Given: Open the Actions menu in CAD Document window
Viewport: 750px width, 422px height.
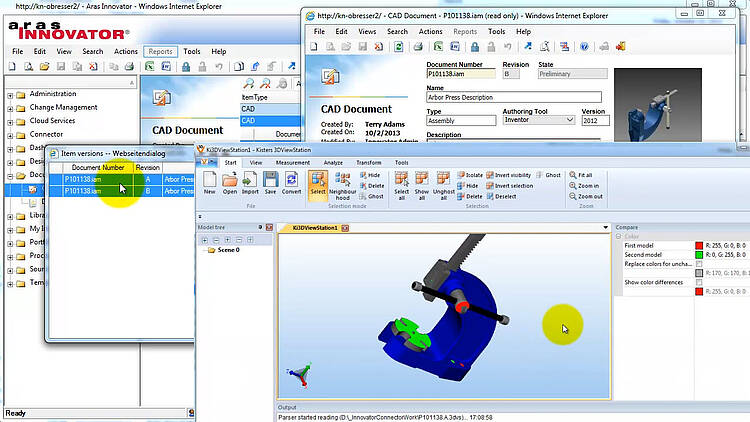Looking at the screenshot, I should tap(430, 32).
